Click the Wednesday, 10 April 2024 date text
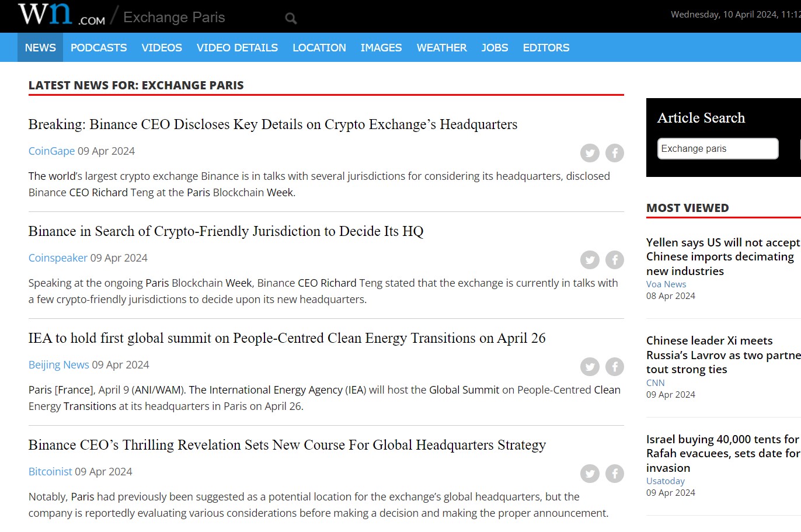This screenshot has width=801, height=532. pyautogui.click(x=736, y=15)
